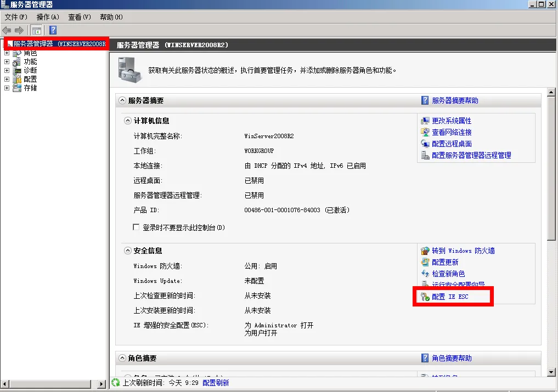Image resolution: width=558 pixels, height=392 pixels.
Task: Click the 功能 (Features) tree icon
Action: coord(16,62)
